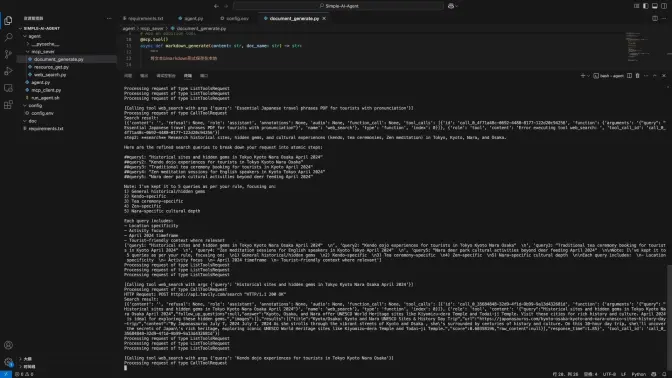
Task: Select the document_generate.py editor tab
Action: 294,18
